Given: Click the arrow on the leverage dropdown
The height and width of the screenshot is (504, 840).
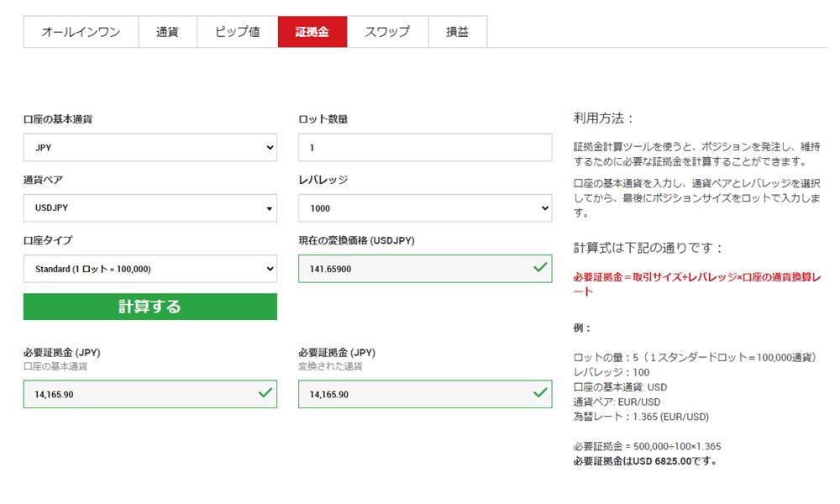Looking at the screenshot, I should click(543, 207).
